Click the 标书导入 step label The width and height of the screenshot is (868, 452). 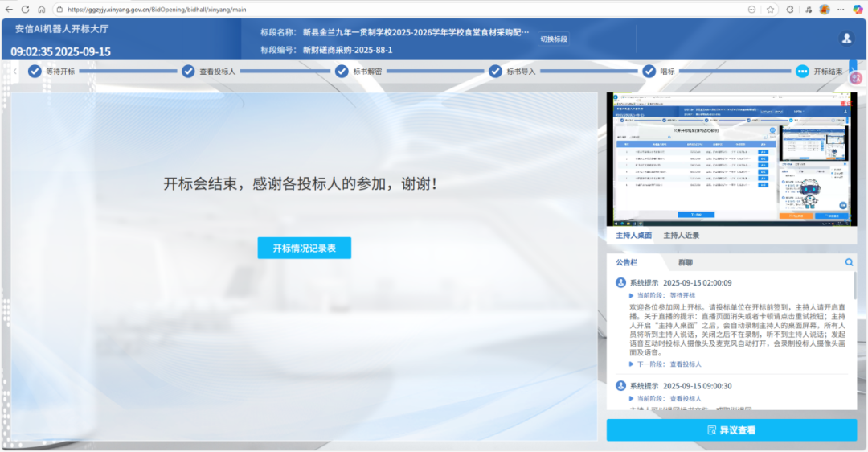pyautogui.click(x=521, y=72)
